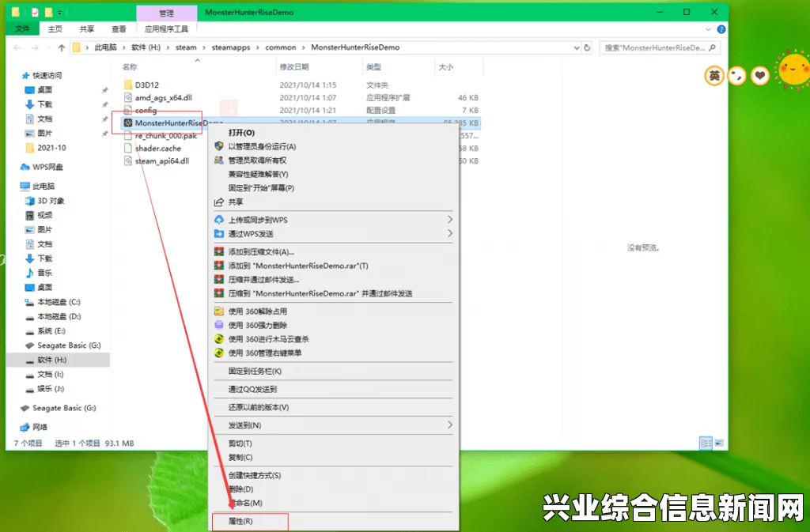Expand the ribbon with the chevron
This screenshot has width=810, height=532.
[708, 29]
